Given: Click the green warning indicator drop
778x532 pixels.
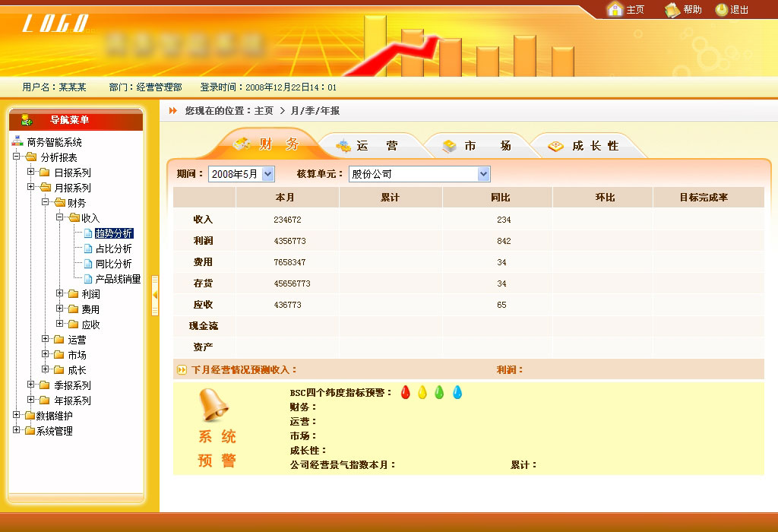Looking at the screenshot, I should point(439,393).
